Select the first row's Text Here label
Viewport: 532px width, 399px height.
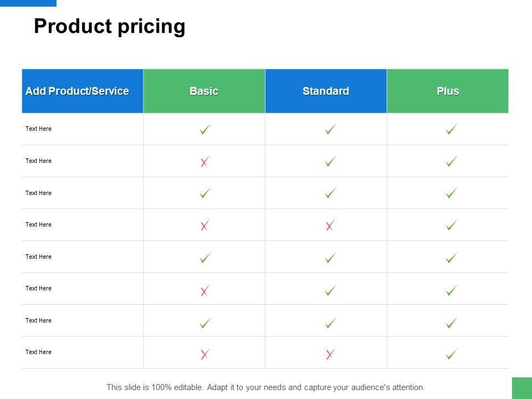click(39, 129)
